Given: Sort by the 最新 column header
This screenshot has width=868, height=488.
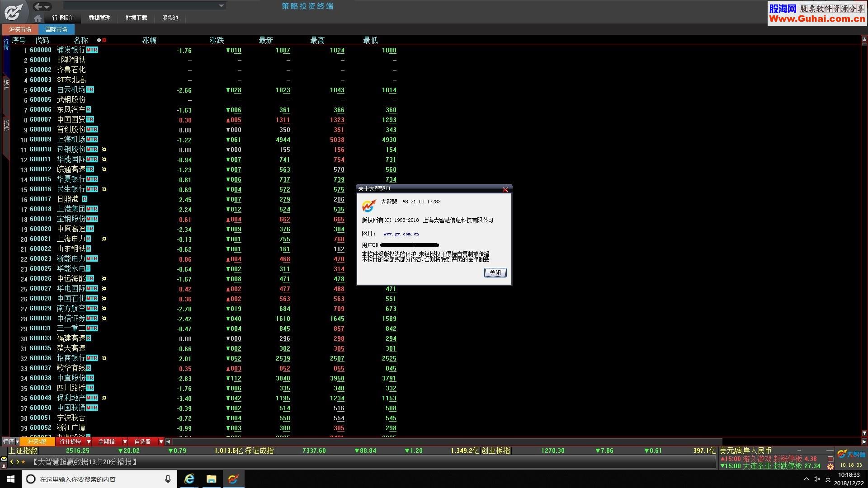Looking at the screenshot, I should click(x=266, y=40).
